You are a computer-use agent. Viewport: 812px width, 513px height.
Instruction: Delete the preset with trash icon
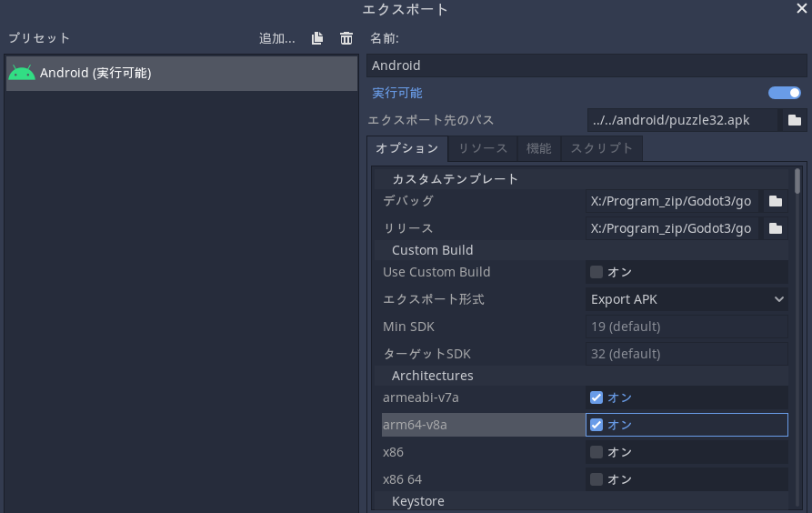click(x=346, y=38)
